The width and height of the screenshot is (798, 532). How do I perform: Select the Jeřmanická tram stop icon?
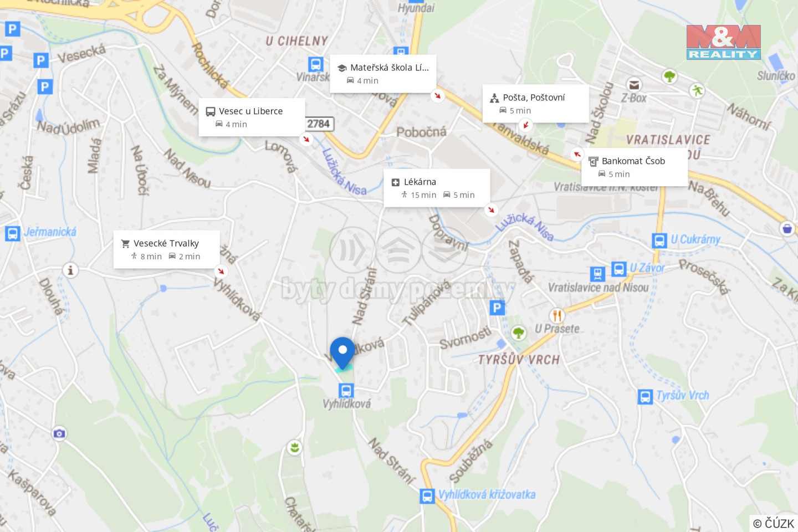(x=13, y=233)
